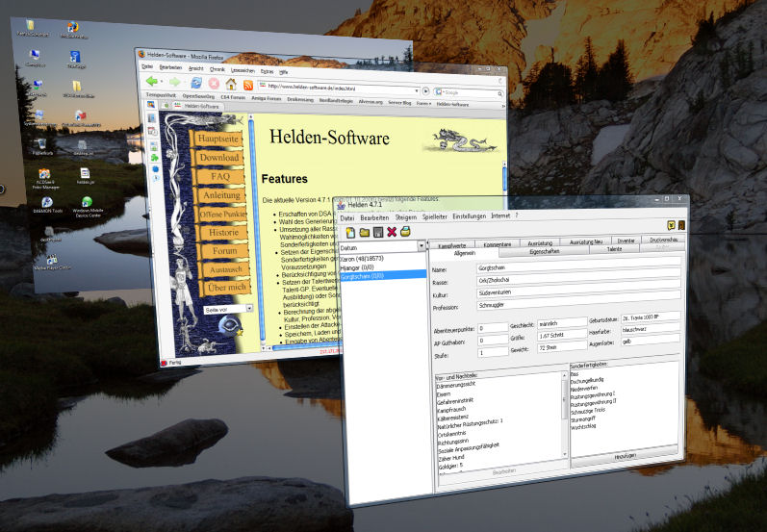Click the save floppy disk icon in Helden
Screen dimensions: 767x532
378,232
